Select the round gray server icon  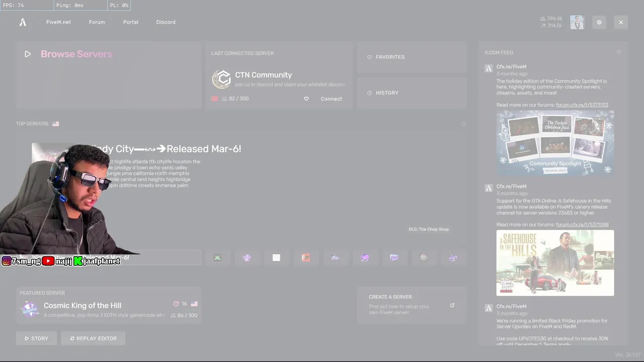[424, 257]
